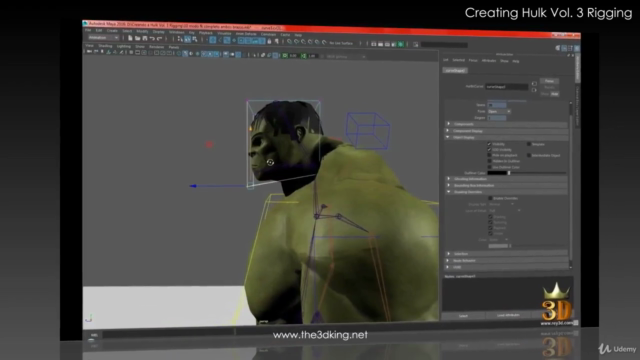Click the input connection arrow icon beside the nurbsCurve field
This screenshot has width=640, height=360.
pyautogui.click(x=534, y=84)
